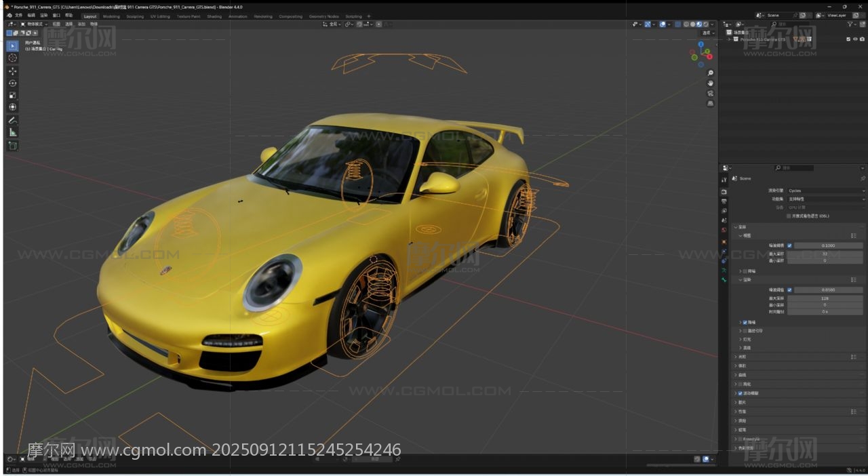Switch to Geometry Nodes workspace tab
868x476 pixels.
(324, 16)
